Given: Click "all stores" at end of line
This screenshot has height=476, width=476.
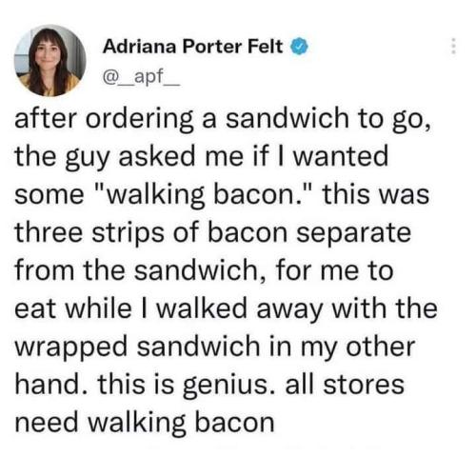Looking at the screenshot, I should coord(345,385).
